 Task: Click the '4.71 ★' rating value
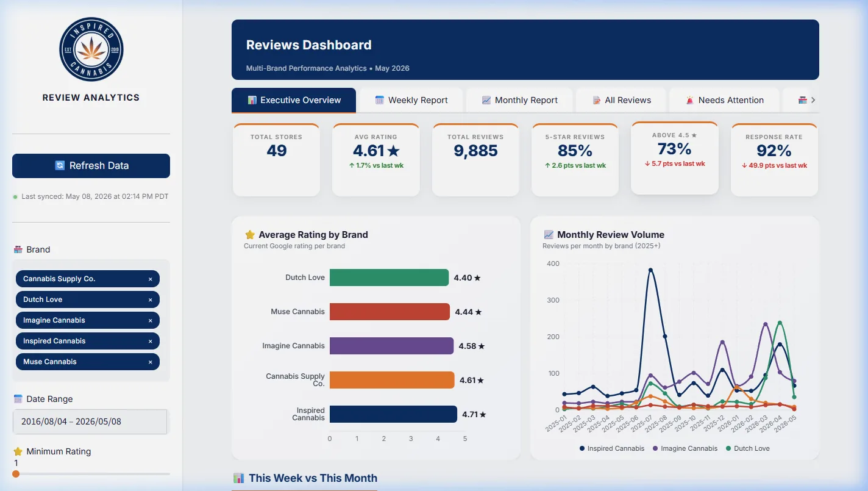click(474, 415)
